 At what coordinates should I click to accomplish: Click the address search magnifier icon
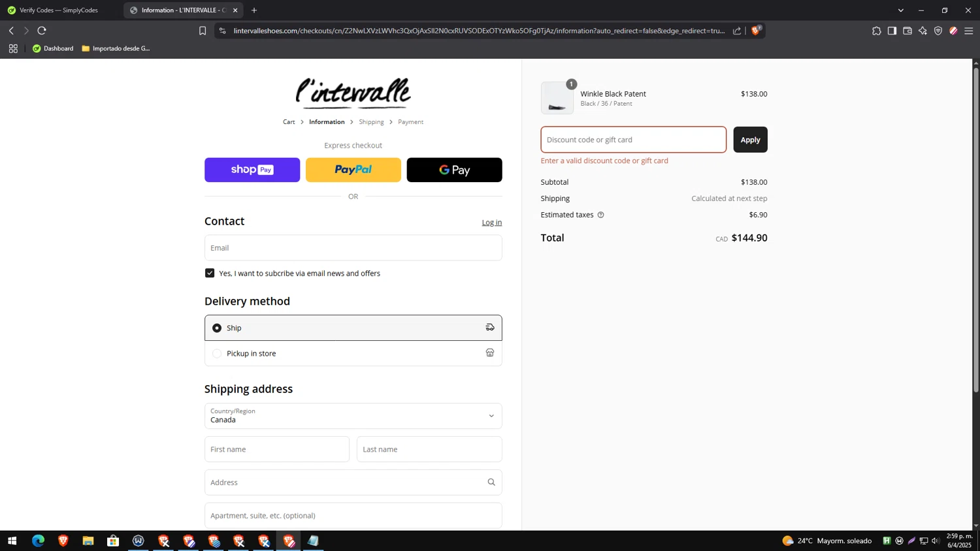pos(491,482)
